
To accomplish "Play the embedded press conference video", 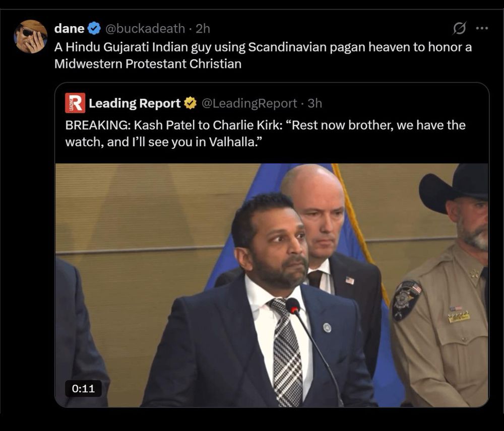I will tap(272, 285).
